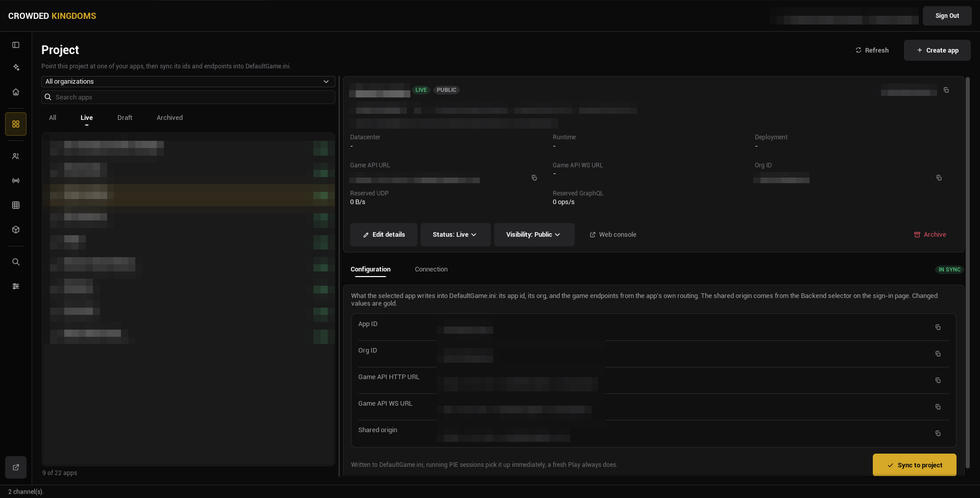Switch to the All apps tab
Viewport: 980px width, 498px height.
click(53, 118)
